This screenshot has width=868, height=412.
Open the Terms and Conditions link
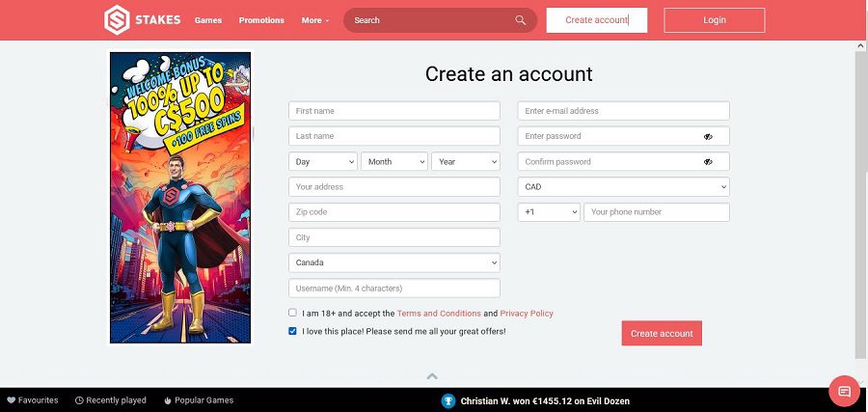[x=439, y=314]
